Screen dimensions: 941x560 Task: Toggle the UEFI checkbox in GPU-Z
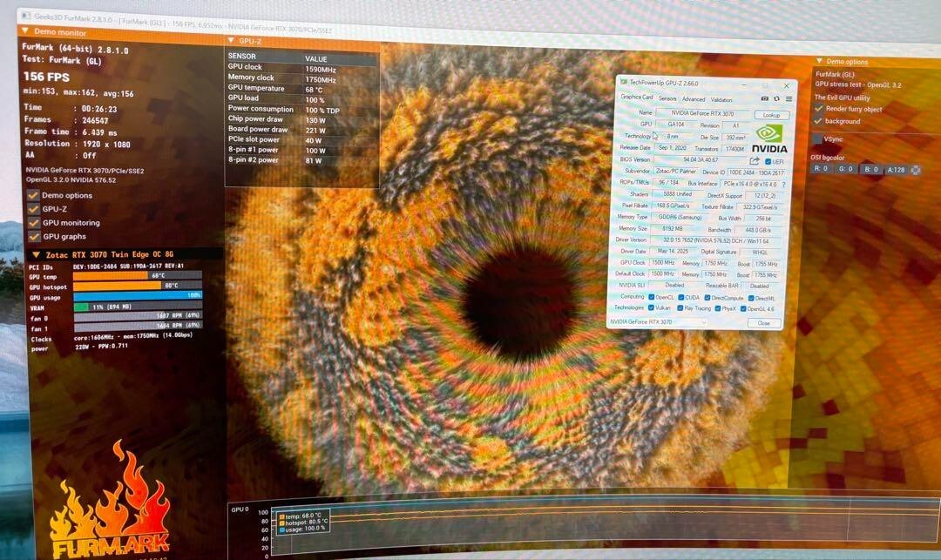(x=768, y=162)
